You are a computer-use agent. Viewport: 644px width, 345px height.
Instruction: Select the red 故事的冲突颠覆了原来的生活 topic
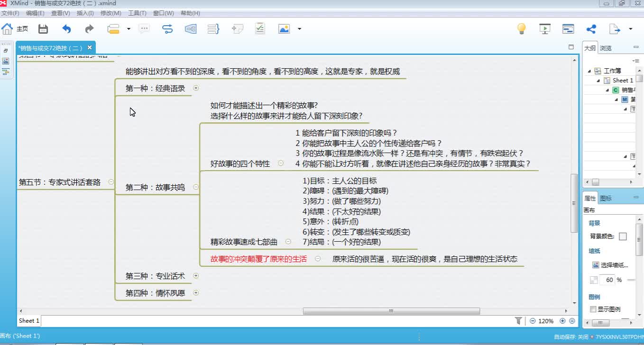pos(258,259)
